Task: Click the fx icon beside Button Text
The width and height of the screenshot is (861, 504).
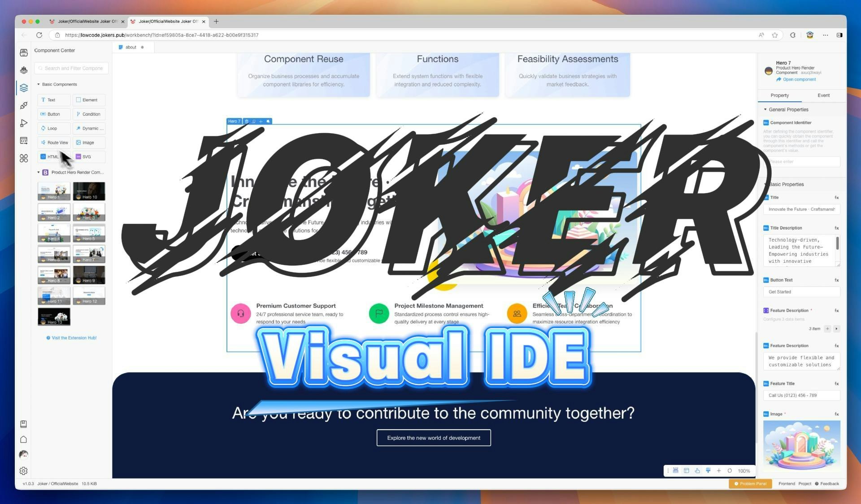Action: [836, 280]
